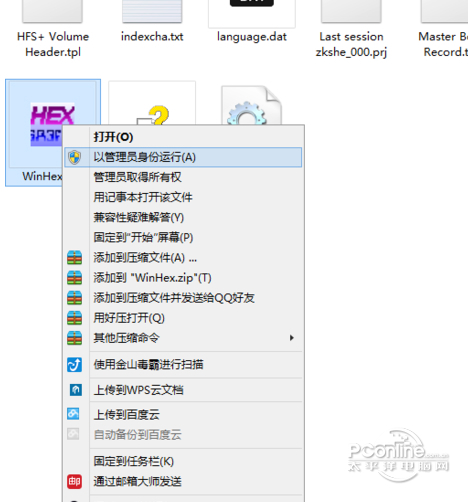Click archive icon beside 其他压缩命令

click(74, 338)
